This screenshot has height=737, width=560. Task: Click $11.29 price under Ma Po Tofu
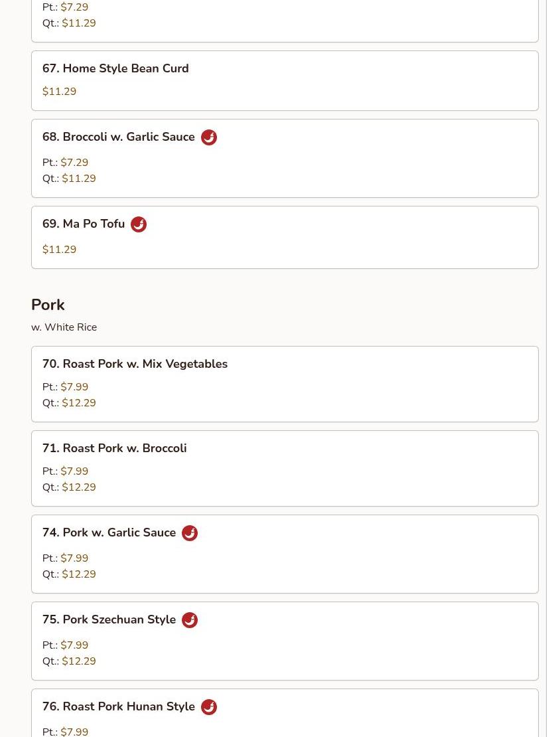59,250
